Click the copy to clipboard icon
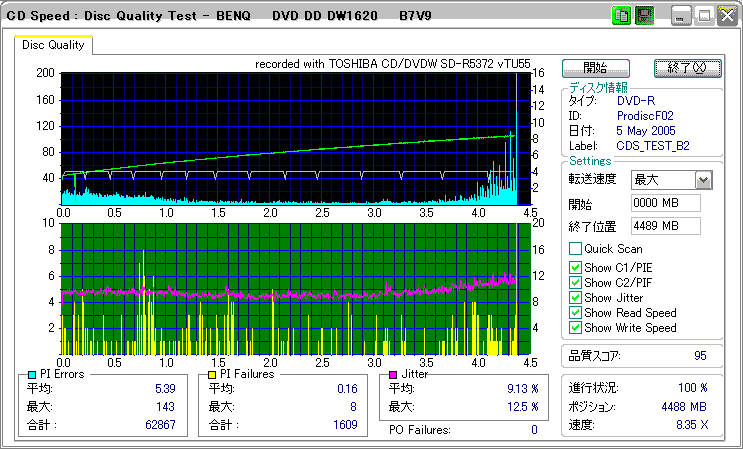This screenshot has height=449, width=743. [621, 15]
